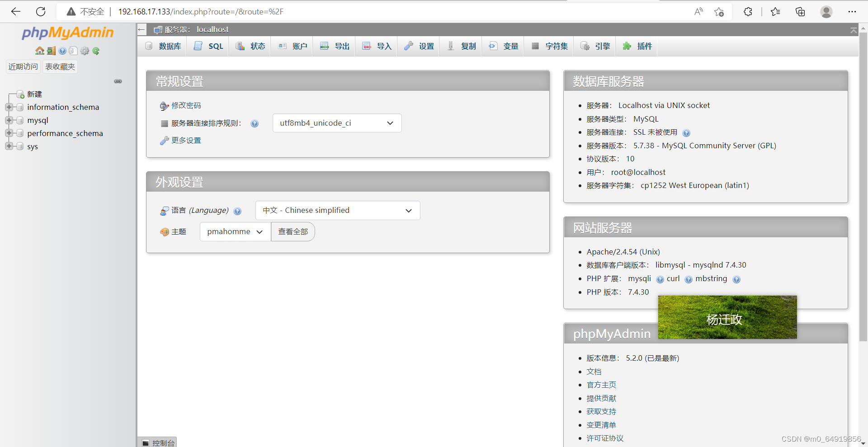This screenshot has height=447, width=868.
Task: Open help icon after mysqli extension
Action: point(660,279)
